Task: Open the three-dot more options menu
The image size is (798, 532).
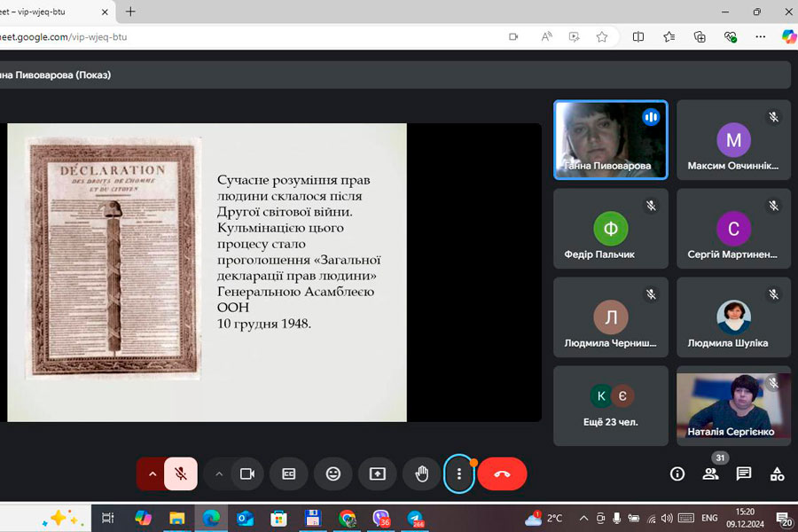Action: point(458,473)
